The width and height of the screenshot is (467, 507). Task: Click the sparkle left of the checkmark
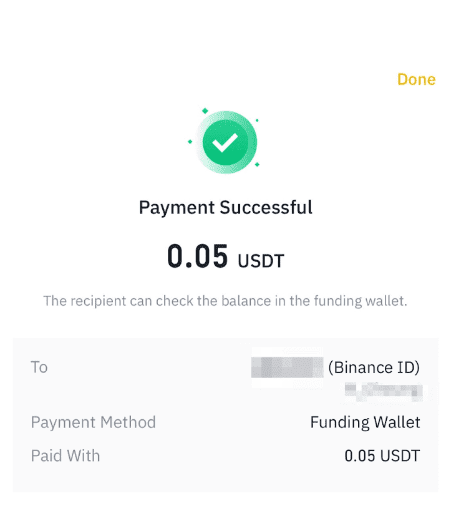pos(190,142)
